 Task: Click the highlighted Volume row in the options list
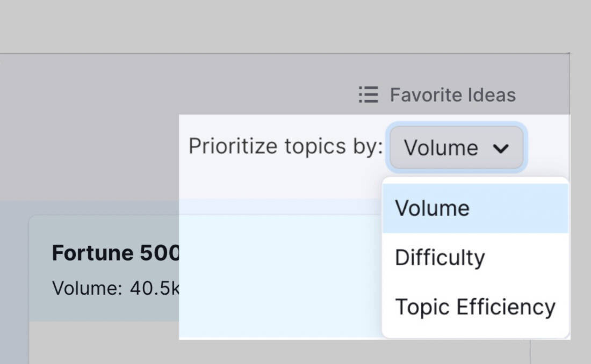[475, 208]
